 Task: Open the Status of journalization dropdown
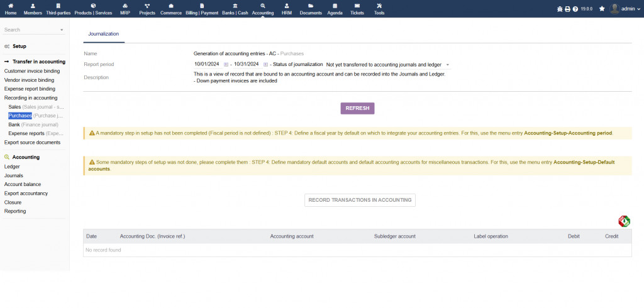387,65
